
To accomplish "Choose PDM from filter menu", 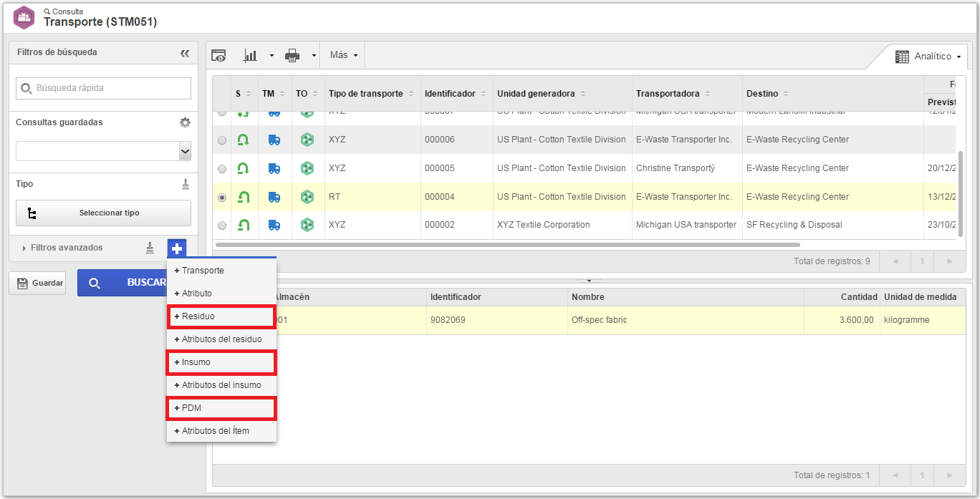I will pos(221,408).
